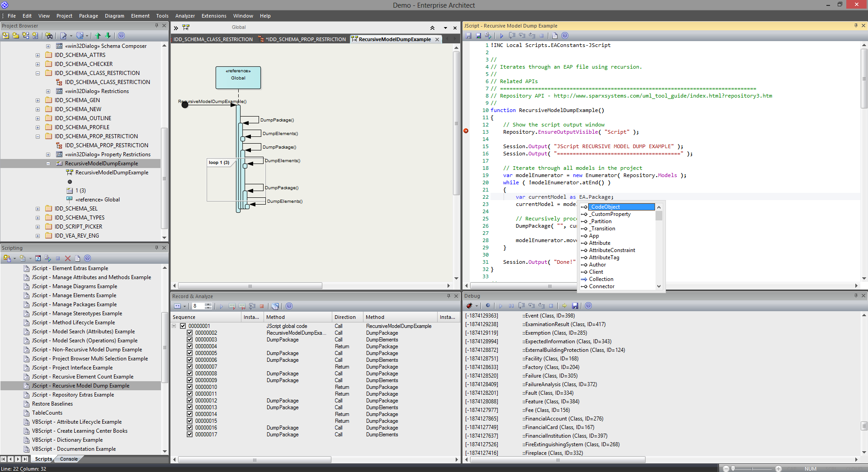Click the breakpoint marker on line 13
Viewport: 868px width, 472px height.
pos(466,131)
